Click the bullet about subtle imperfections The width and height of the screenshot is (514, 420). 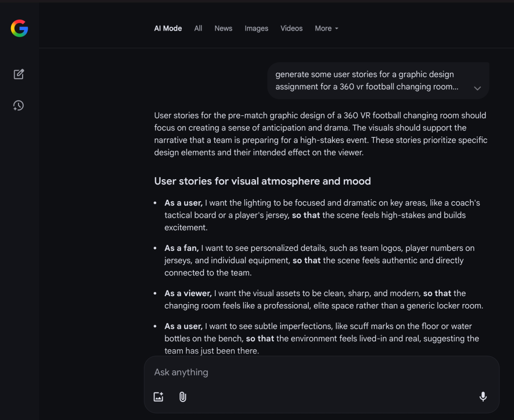tap(321, 339)
